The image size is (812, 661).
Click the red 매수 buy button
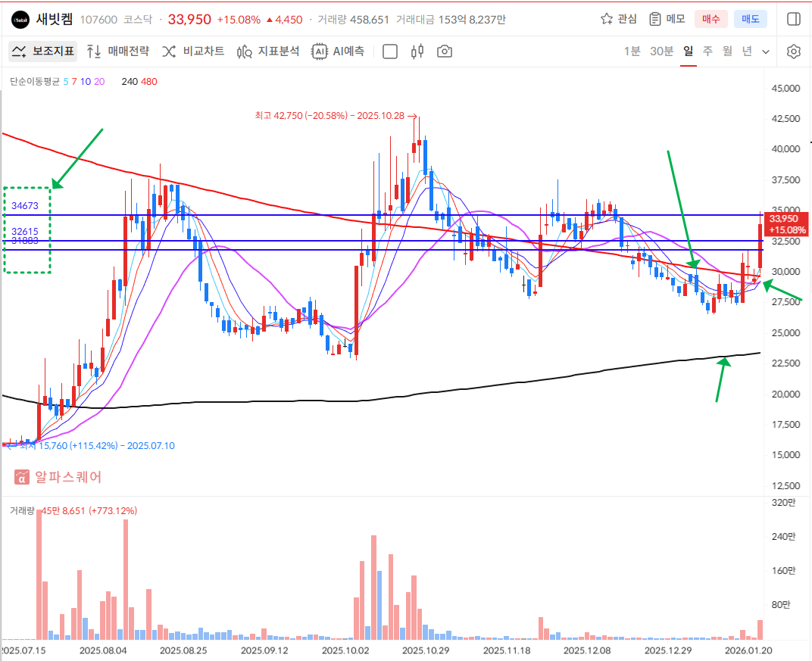pyautogui.click(x=711, y=19)
